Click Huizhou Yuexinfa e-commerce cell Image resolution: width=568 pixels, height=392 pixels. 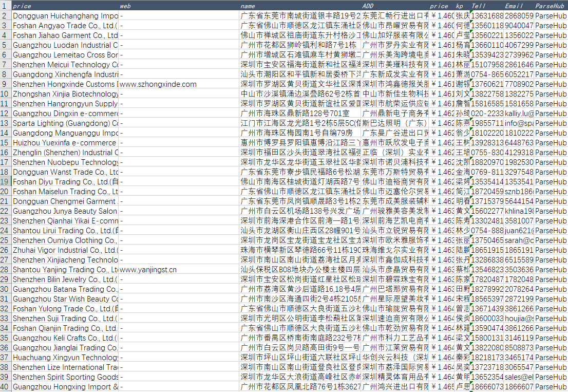click(65, 143)
